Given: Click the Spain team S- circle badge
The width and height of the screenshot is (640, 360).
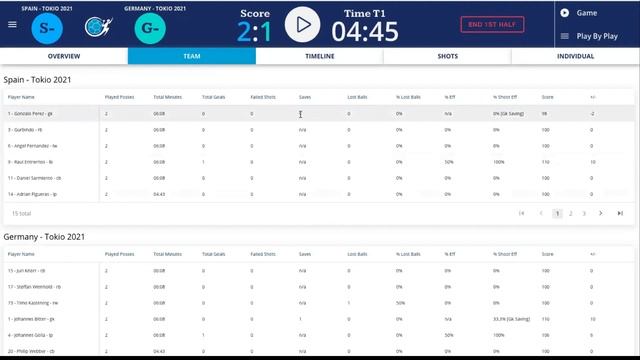Looking at the screenshot, I should (47, 28).
